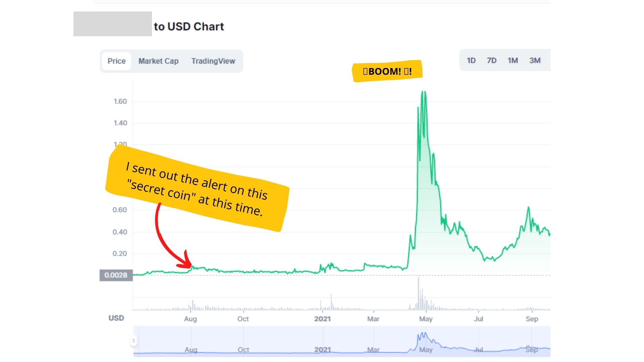
Task: Choose the 7D time range
Action: pyautogui.click(x=491, y=60)
